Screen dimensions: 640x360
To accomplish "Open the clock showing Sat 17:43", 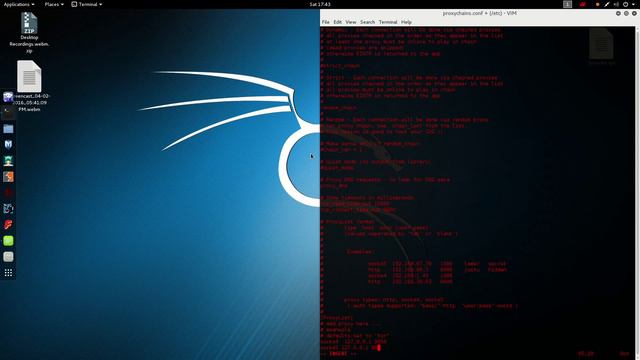I will (320, 4).
